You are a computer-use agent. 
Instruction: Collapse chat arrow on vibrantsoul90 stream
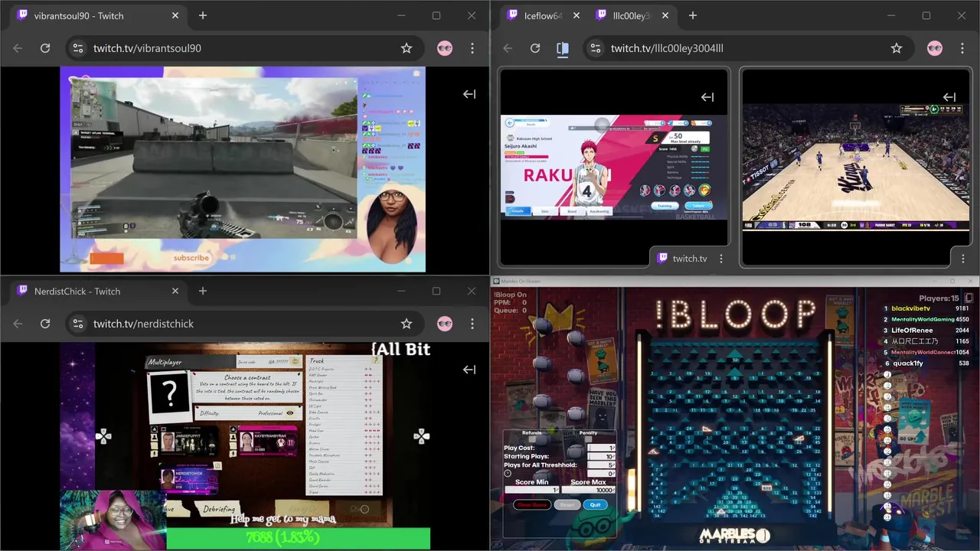469,94
